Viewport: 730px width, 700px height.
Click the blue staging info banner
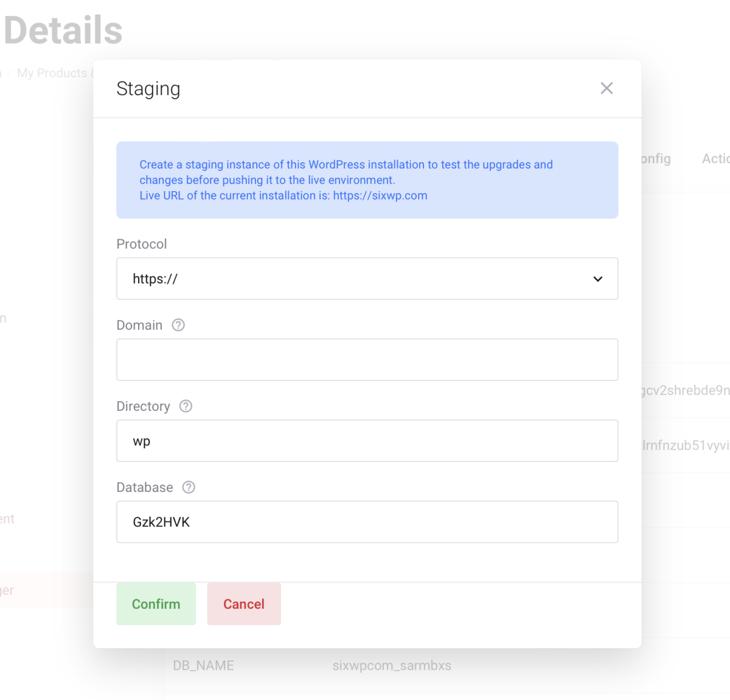click(367, 180)
